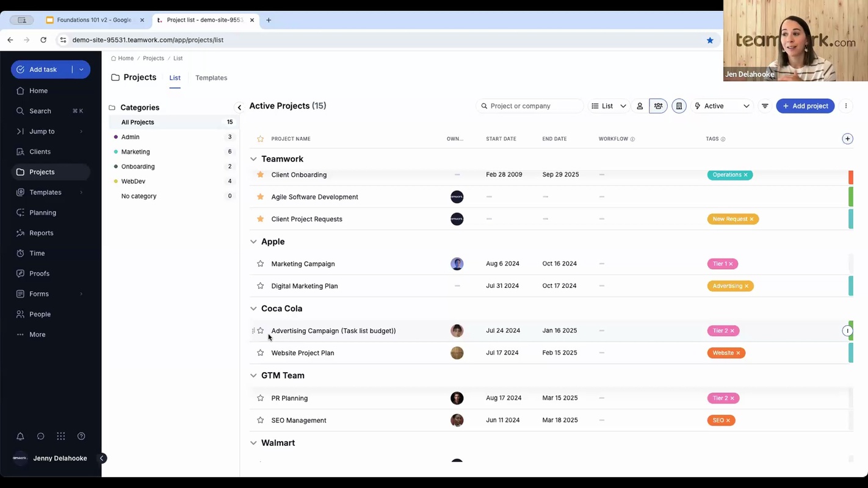Switch to the Templates tab

[211, 77]
